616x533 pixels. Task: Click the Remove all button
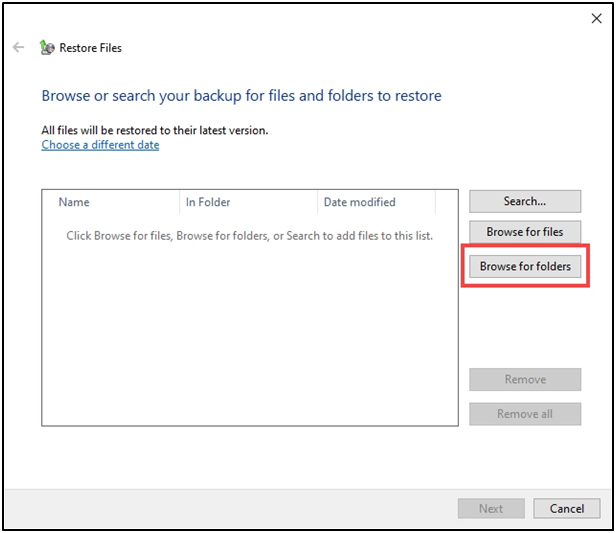tap(525, 414)
